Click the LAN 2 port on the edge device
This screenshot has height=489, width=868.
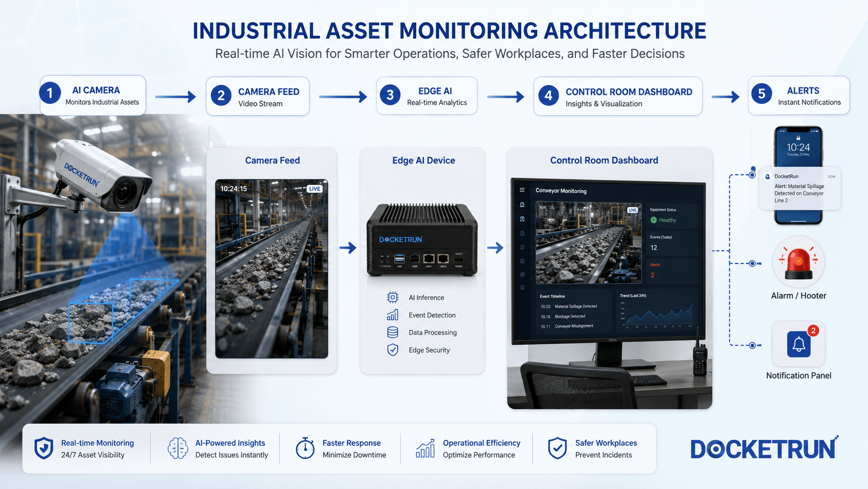[x=443, y=259]
